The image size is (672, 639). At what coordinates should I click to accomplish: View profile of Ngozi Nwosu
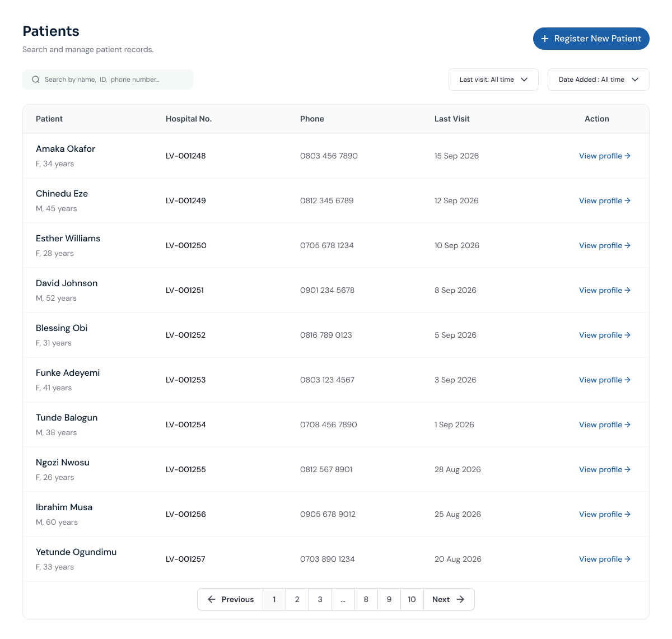[605, 469]
